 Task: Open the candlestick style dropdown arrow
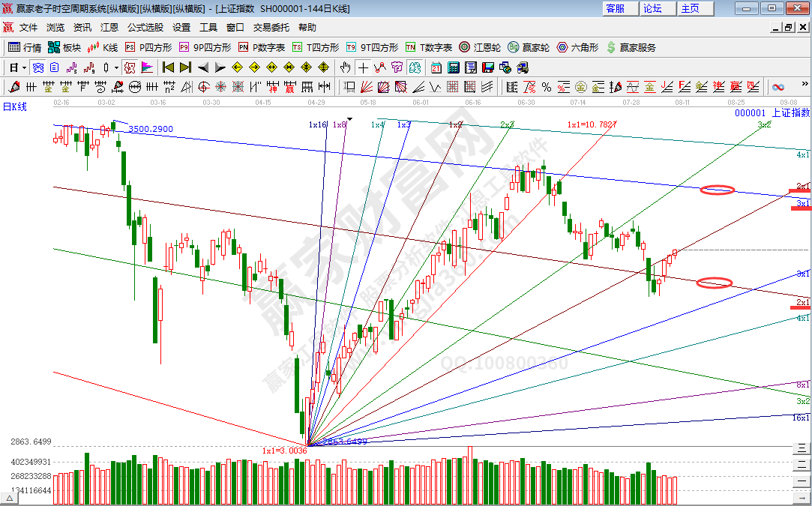click(116, 67)
